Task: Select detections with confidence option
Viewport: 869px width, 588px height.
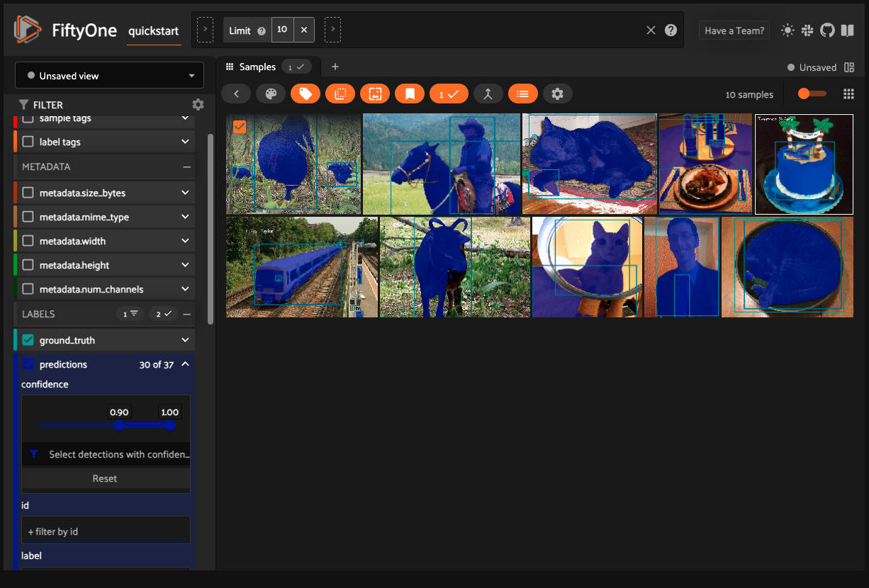Action: coord(106,454)
